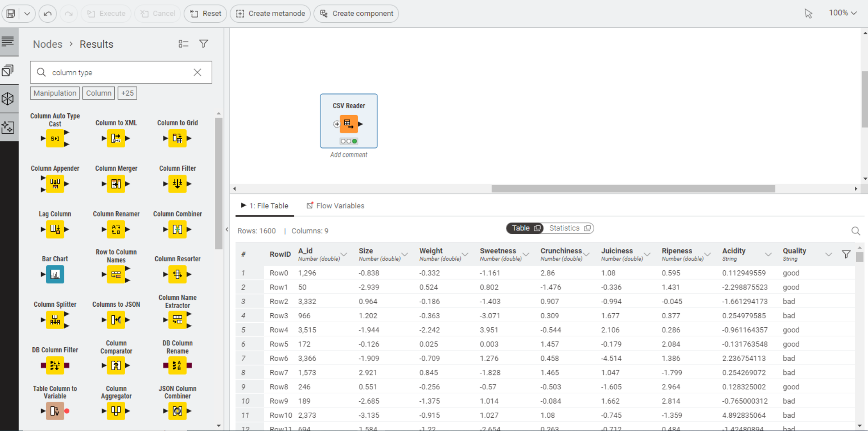Click the canvas horizontal scrollbar thumb
The image size is (868, 431).
pyautogui.click(x=633, y=189)
